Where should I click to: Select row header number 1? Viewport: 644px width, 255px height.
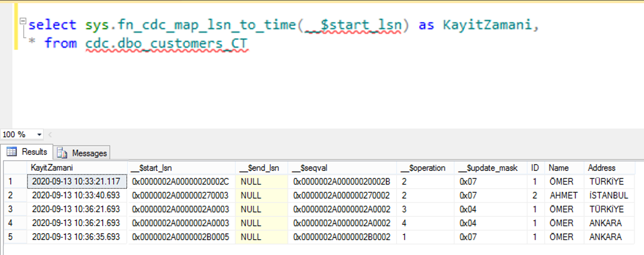(15, 181)
